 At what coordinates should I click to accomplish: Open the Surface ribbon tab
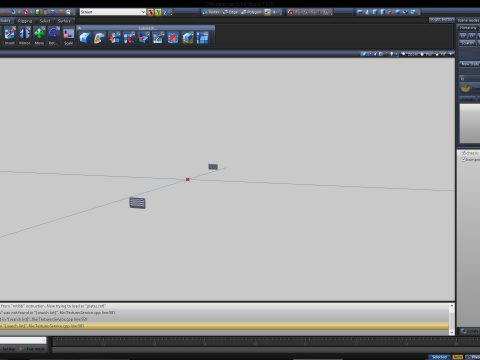pyautogui.click(x=64, y=21)
